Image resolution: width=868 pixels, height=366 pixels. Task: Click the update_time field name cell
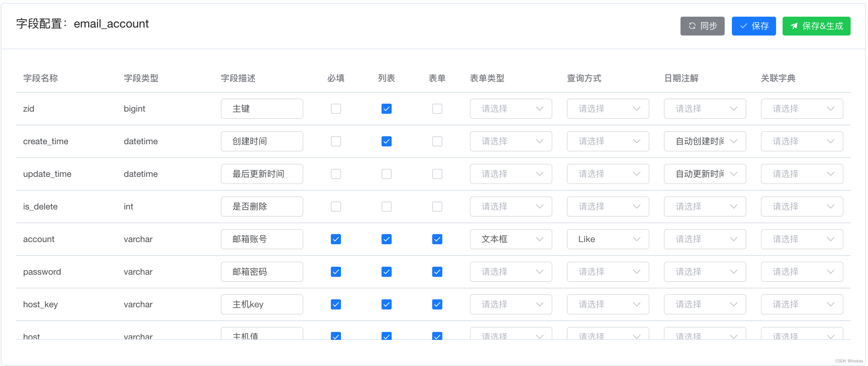pyautogui.click(x=47, y=174)
